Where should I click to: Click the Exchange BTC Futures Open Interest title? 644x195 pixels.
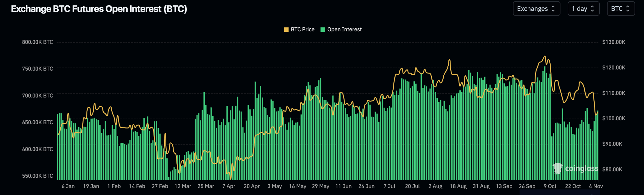click(x=99, y=9)
